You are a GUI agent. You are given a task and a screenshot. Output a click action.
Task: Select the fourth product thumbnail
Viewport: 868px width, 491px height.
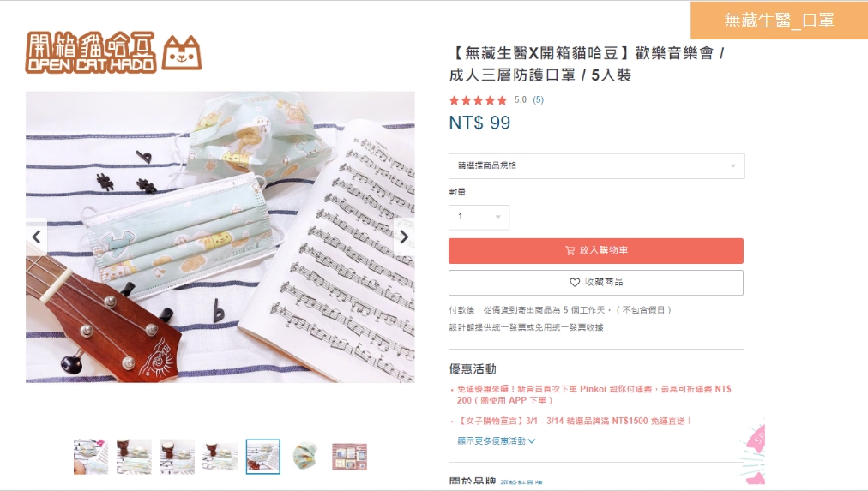(x=220, y=457)
